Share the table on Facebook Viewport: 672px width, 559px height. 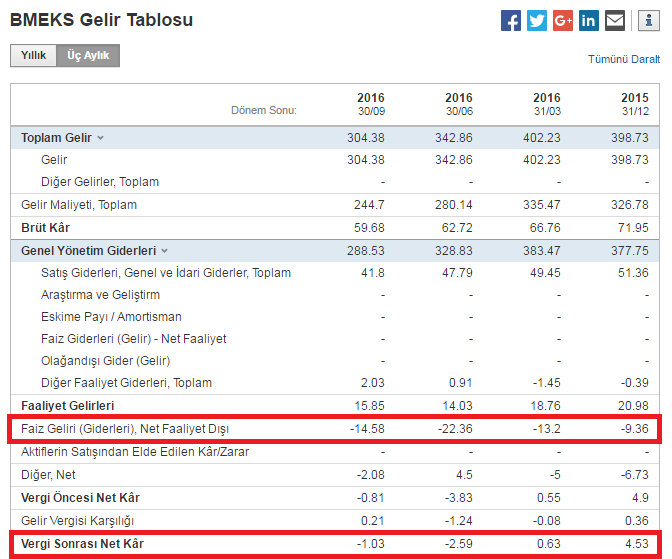(511, 21)
